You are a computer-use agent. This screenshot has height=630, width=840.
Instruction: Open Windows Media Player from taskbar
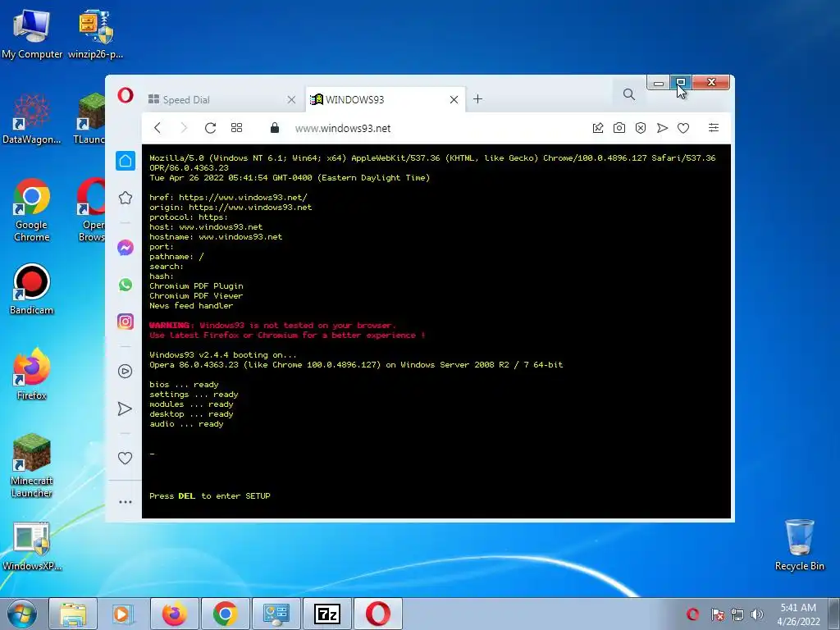[x=123, y=614]
